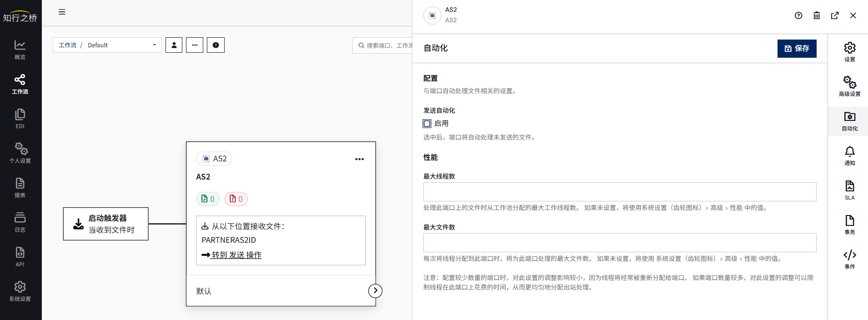Open the 工作流 sidebar item

point(20,85)
